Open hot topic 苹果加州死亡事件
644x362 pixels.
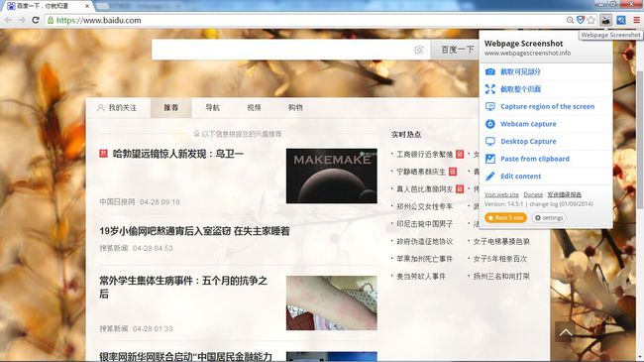point(425,259)
